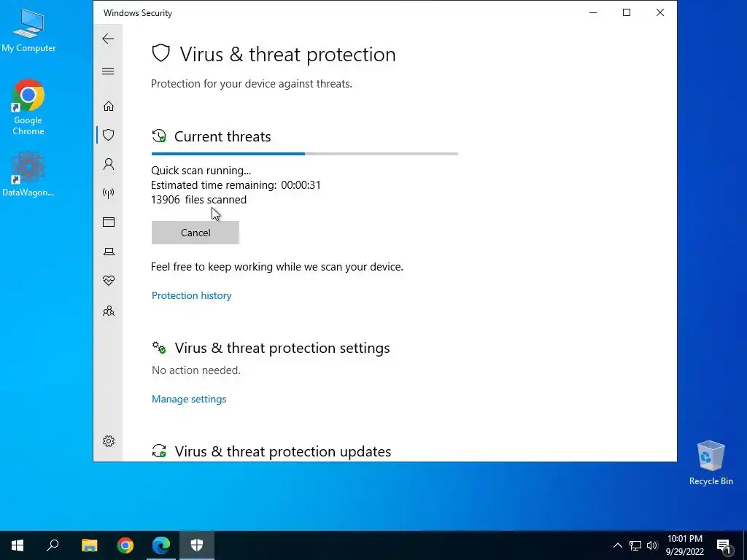This screenshot has height=560, width=747.
Task: Open taskbar search magnifier
Action: point(53,545)
